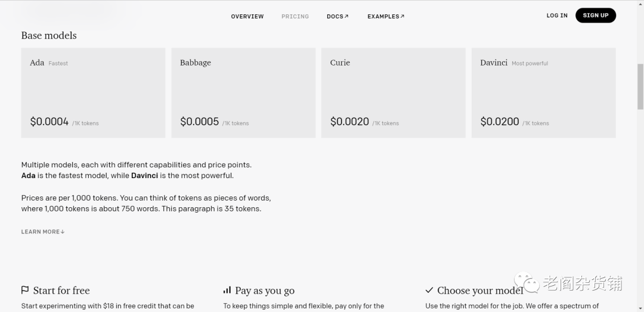Click the Pay as you go heading
644x312 pixels.
click(x=265, y=291)
